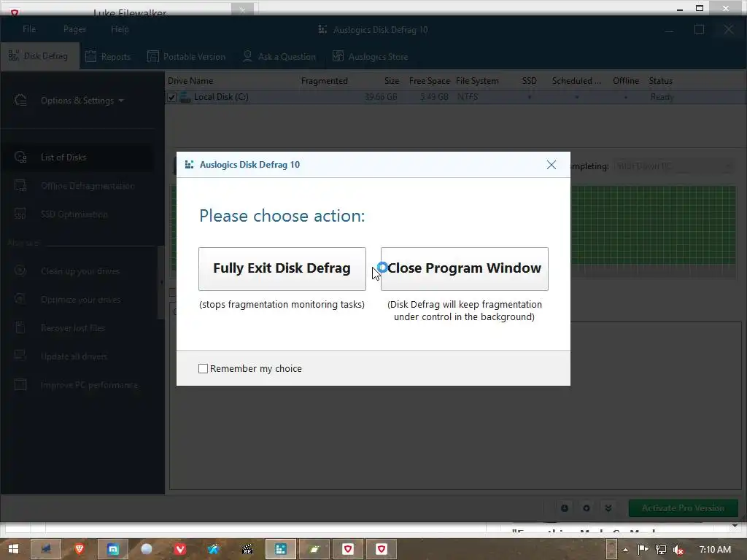Click the Optimize your drives icon
The height and width of the screenshot is (560, 747).
click(20, 299)
